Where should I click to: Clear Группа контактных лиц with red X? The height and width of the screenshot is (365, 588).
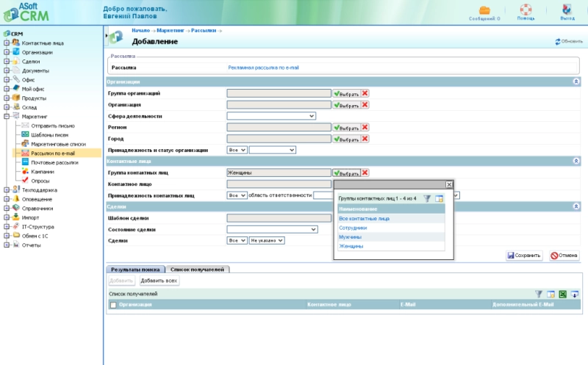click(x=365, y=173)
